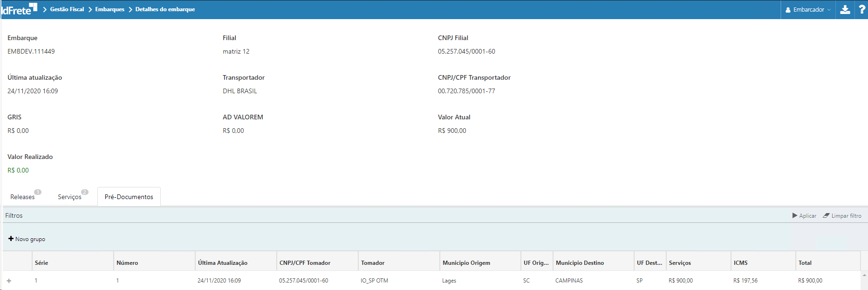Viewport: 868px width, 290px height.
Task: Expand the first table row
Action: click(x=9, y=281)
